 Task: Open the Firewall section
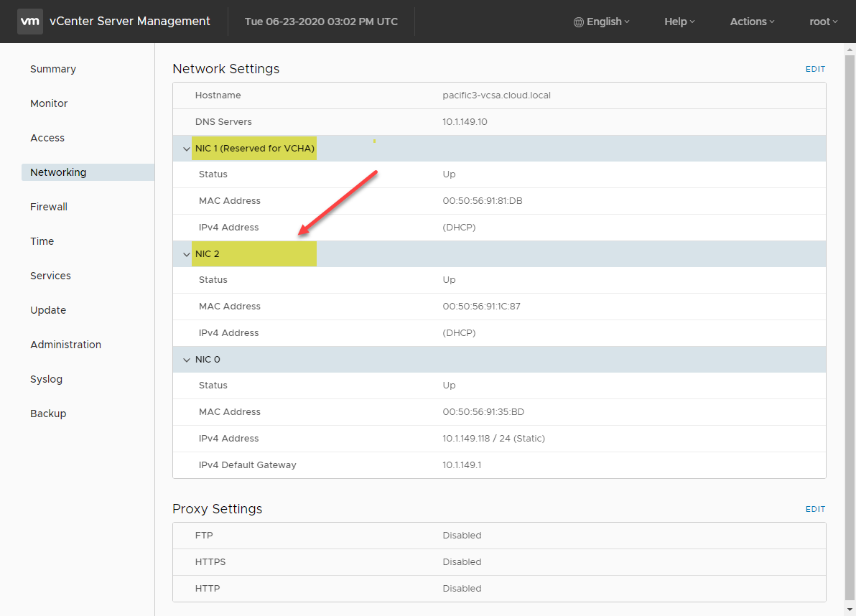(49, 206)
